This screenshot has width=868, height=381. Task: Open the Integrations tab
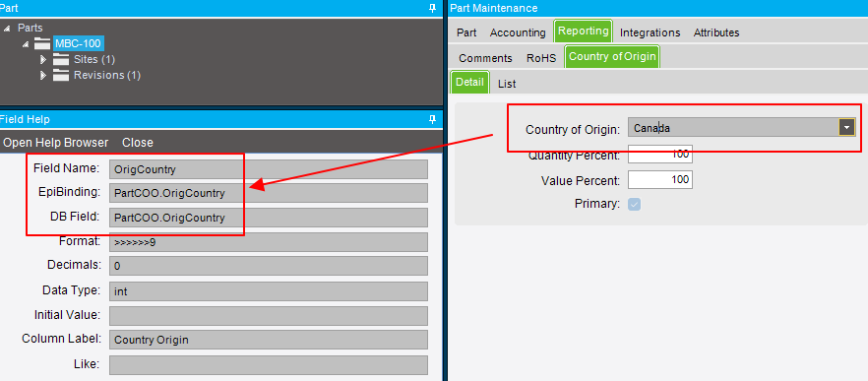[x=650, y=32]
